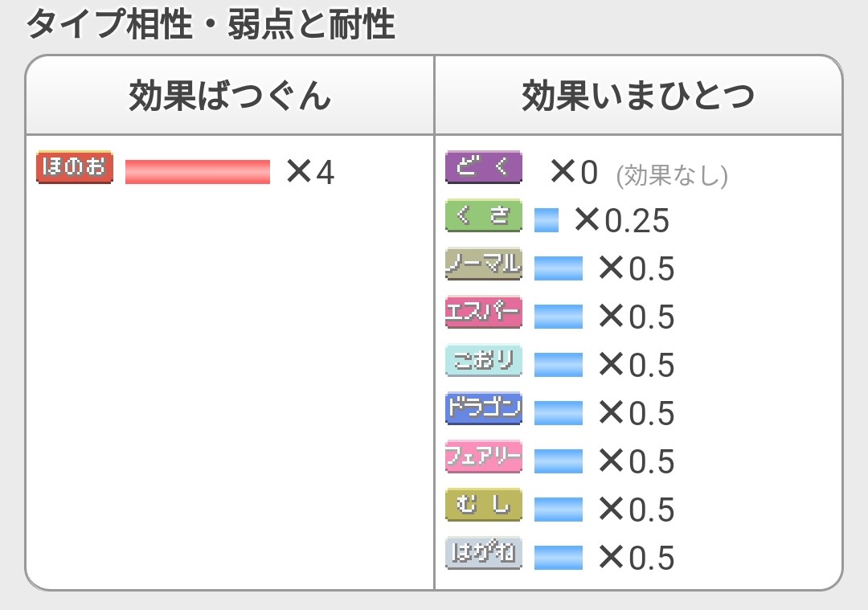Select the こおり (Ice) type badge
Image resolution: width=868 pixels, height=610 pixels.
coord(484,360)
